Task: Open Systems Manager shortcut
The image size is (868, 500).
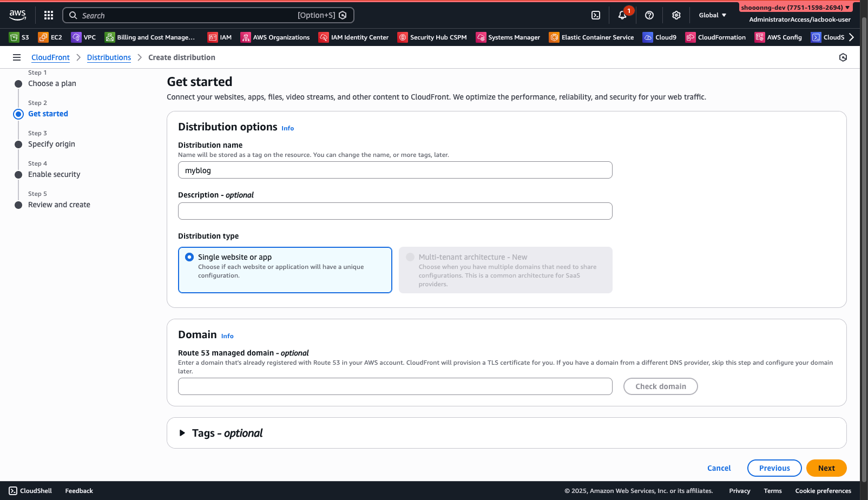Action: tap(508, 37)
